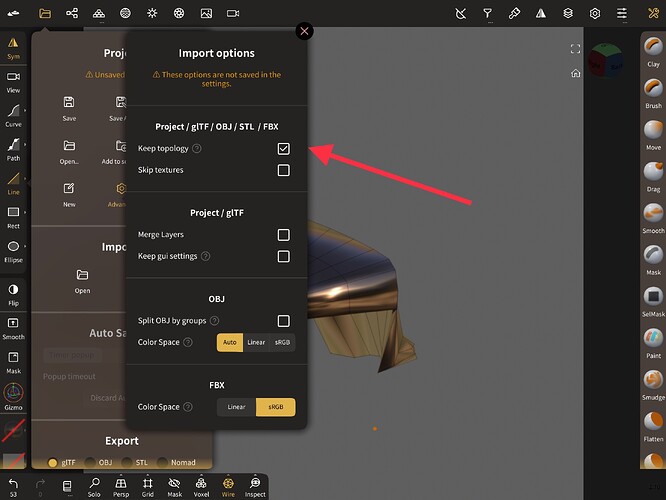Open the Files menu folder icon
This screenshot has height=500, width=666.
(x=45, y=14)
